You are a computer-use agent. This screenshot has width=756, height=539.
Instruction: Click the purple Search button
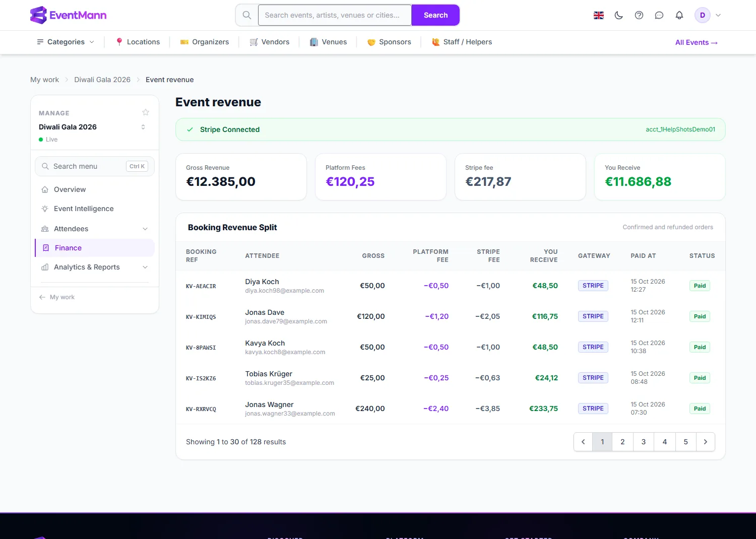435,15
